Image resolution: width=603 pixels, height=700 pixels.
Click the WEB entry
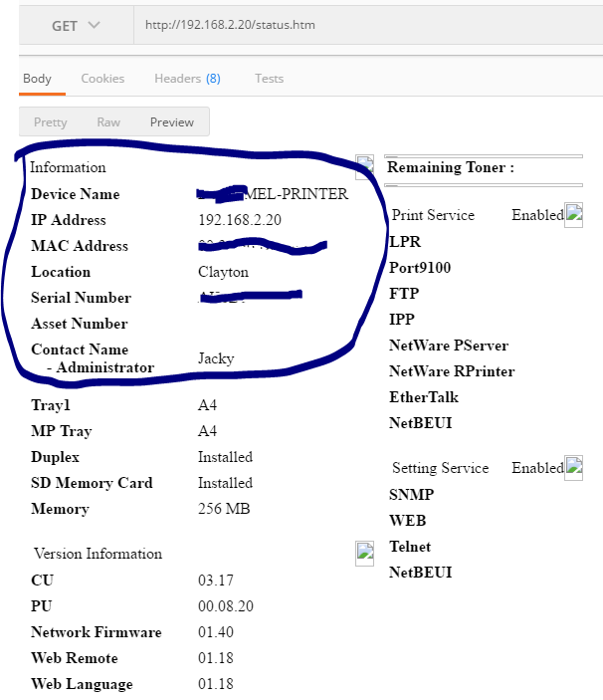(x=408, y=521)
